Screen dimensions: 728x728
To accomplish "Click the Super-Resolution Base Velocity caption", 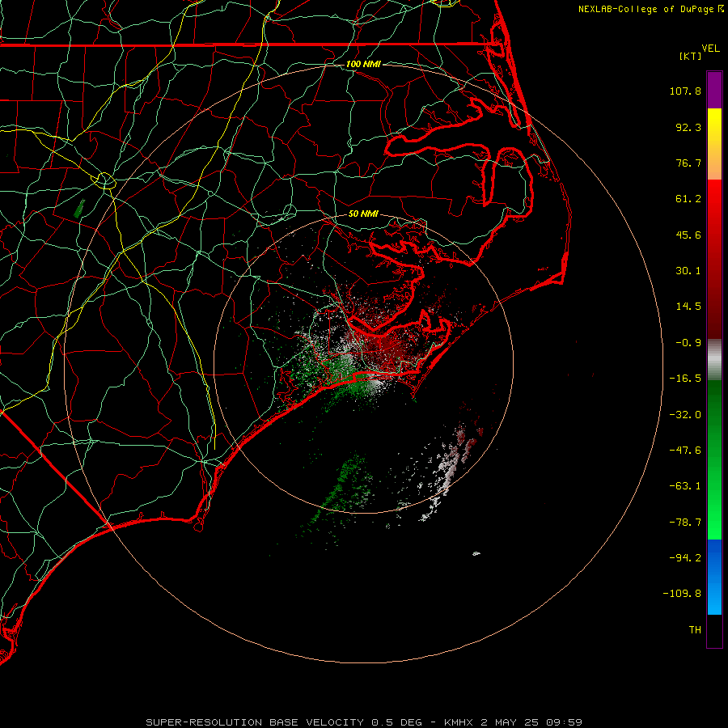I will pos(363,722).
